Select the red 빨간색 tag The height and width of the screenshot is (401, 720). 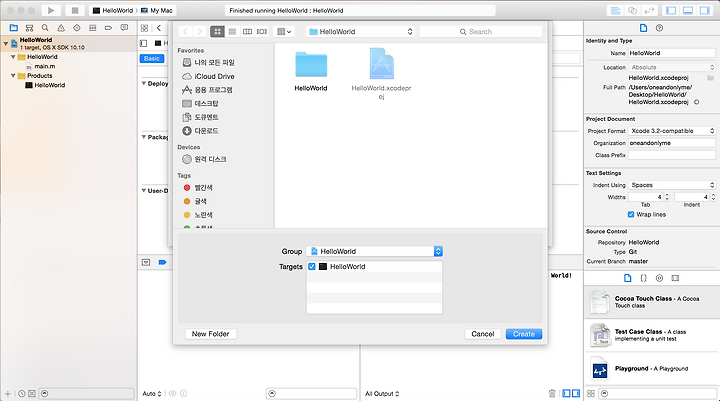pos(198,187)
